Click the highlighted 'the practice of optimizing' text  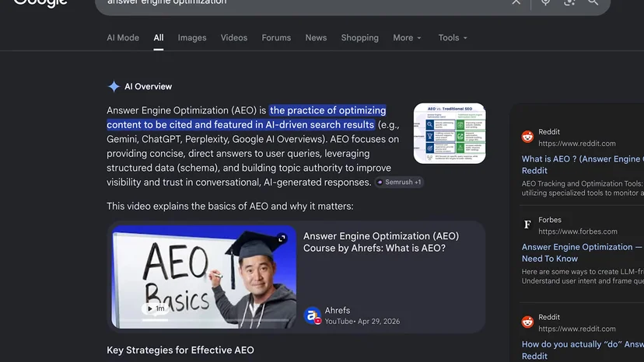pos(327,110)
